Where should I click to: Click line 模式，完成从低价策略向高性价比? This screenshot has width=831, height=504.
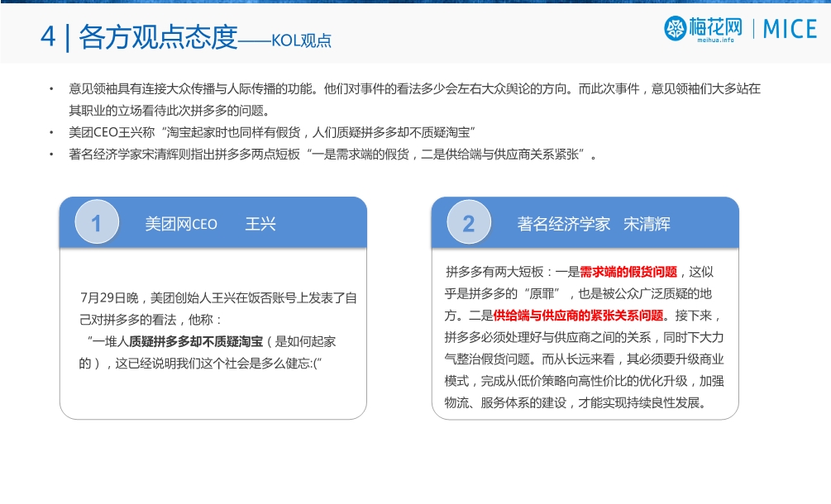[584, 381]
